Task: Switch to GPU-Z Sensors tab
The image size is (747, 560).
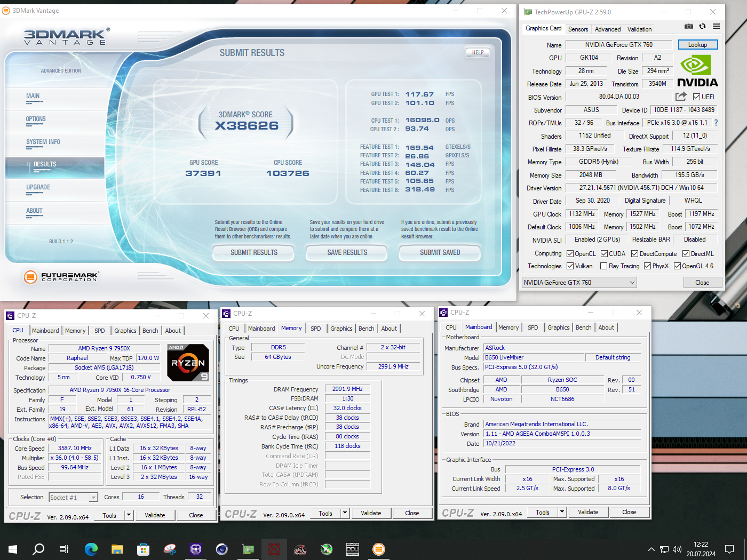Action: pyautogui.click(x=578, y=29)
